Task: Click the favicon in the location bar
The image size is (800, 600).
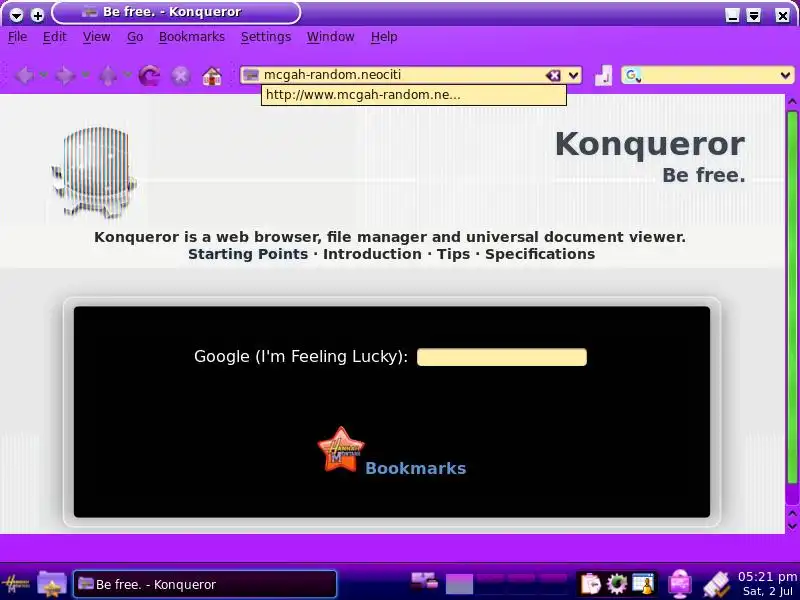Action: [x=251, y=75]
